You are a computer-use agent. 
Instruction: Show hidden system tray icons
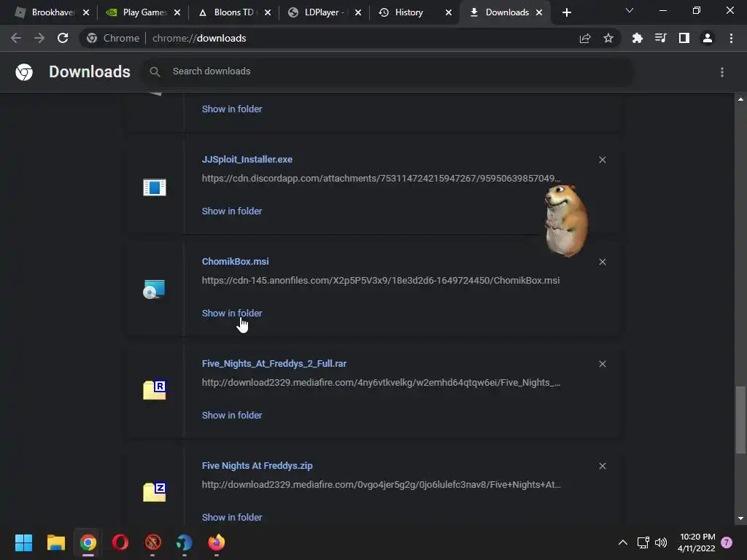pos(623,542)
